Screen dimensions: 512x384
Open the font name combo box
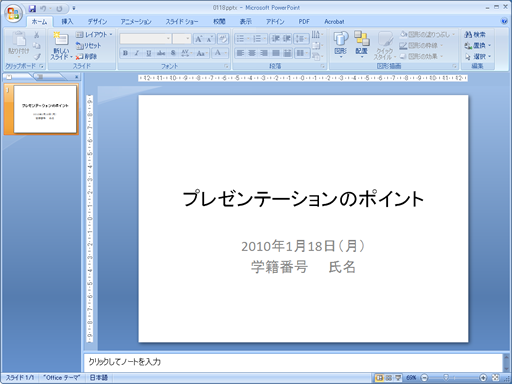145,39
